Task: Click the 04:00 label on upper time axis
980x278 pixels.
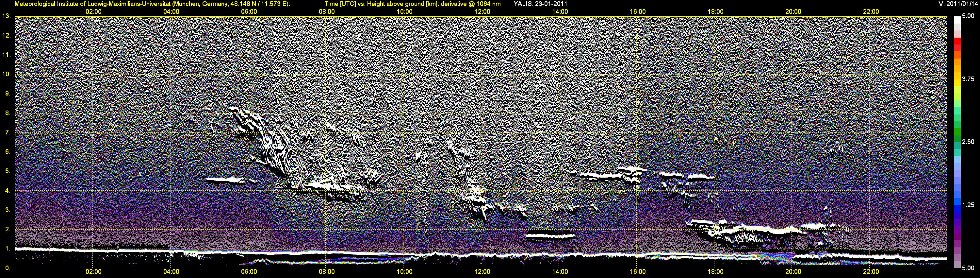Action: (171, 12)
